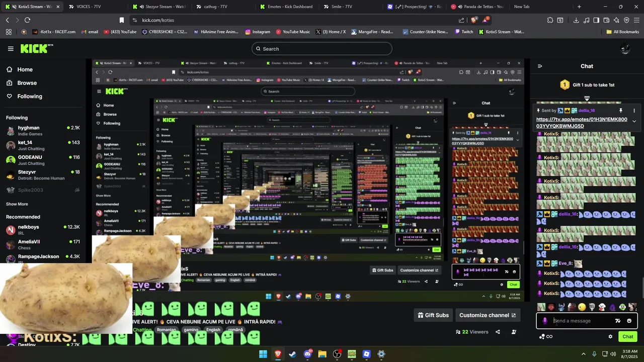Open the All Bookmarks folder
The width and height of the screenshot is (644, 362).
tap(622, 32)
